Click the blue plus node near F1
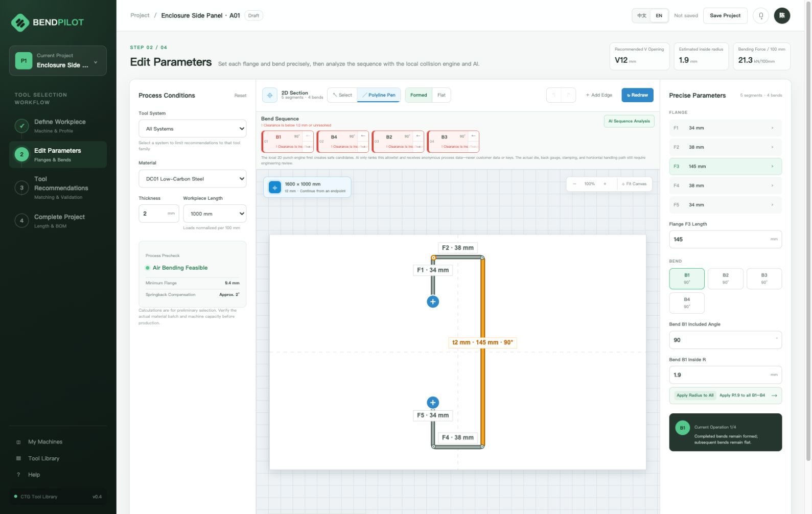The width and height of the screenshot is (812, 514). (x=433, y=301)
